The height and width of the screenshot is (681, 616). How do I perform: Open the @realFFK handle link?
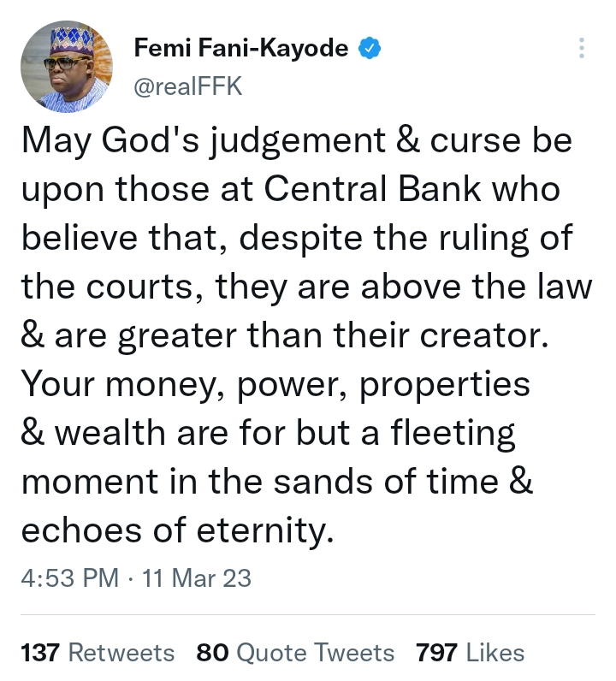pos(187,86)
